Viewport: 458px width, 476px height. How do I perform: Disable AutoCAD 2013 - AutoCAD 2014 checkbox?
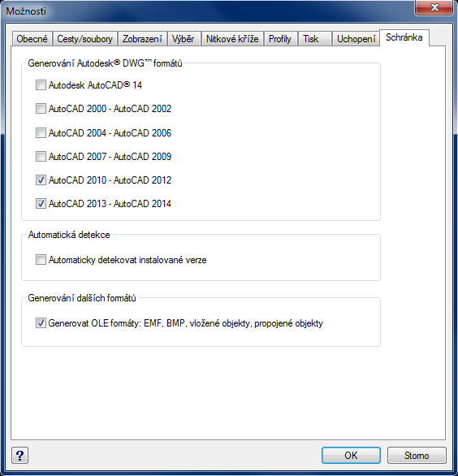click(41, 204)
